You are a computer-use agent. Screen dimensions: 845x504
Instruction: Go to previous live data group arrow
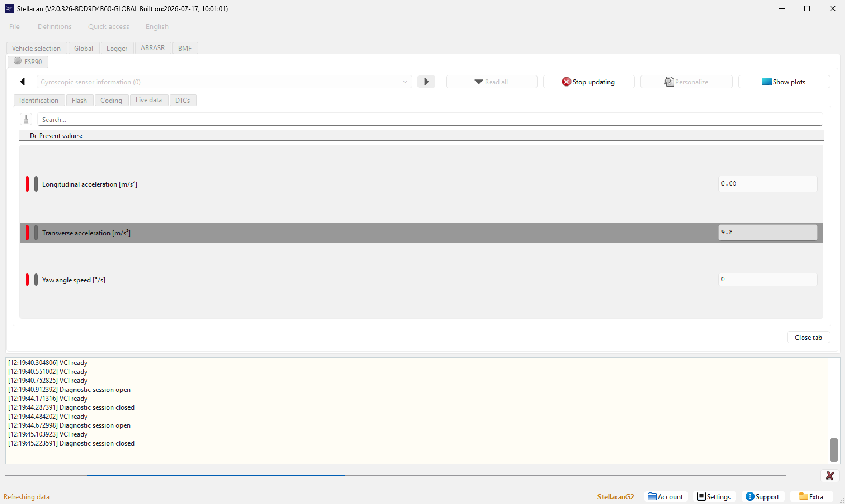[x=23, y=82]
